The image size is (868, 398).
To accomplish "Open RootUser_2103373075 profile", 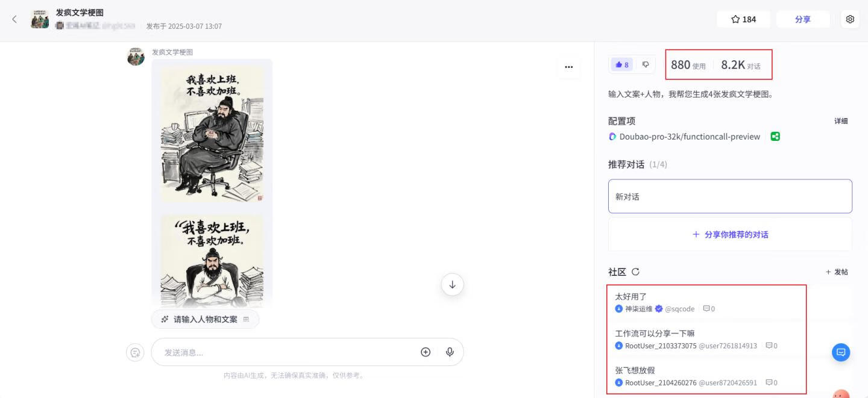I will tap(661, 346).
